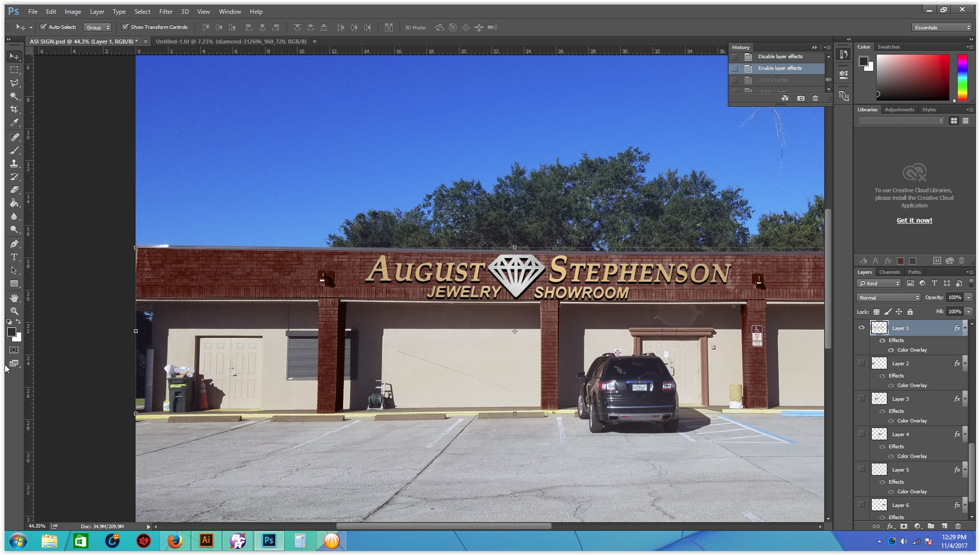
Task: Show Layer 3 visibility
Action: click(x=862, y=399)
